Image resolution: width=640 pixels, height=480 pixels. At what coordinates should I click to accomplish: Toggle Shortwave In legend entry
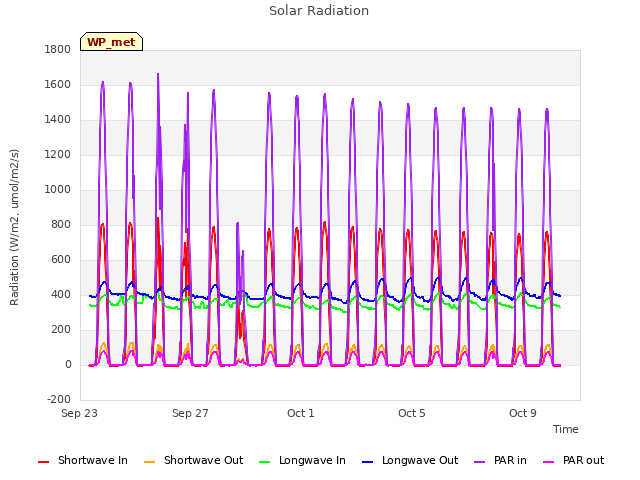point(83,460)
